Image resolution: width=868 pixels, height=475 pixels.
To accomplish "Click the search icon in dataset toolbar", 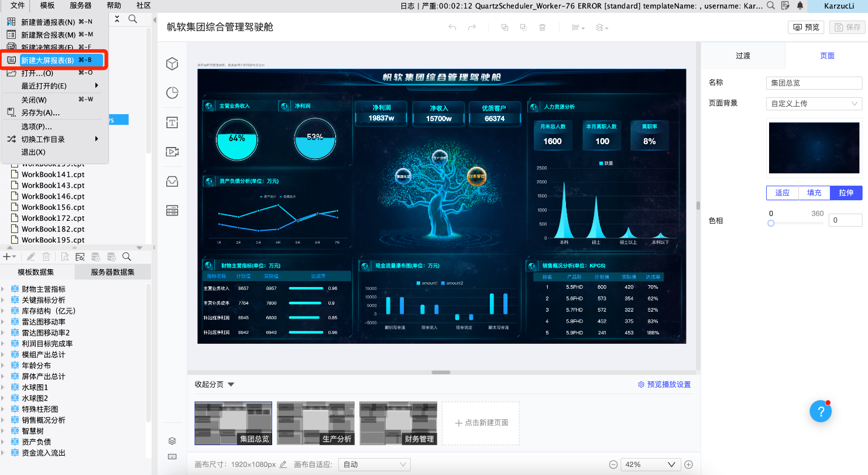I will (x=126, y=257).
